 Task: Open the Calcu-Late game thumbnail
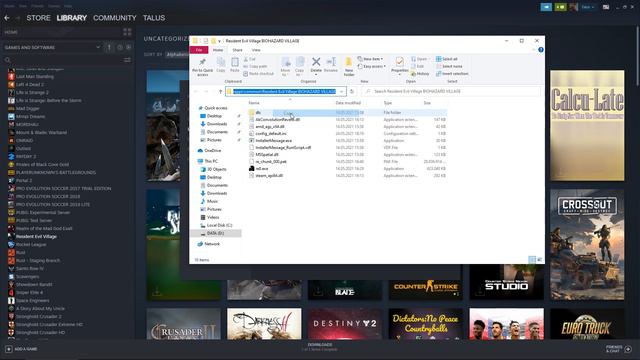tap(587, 125)
